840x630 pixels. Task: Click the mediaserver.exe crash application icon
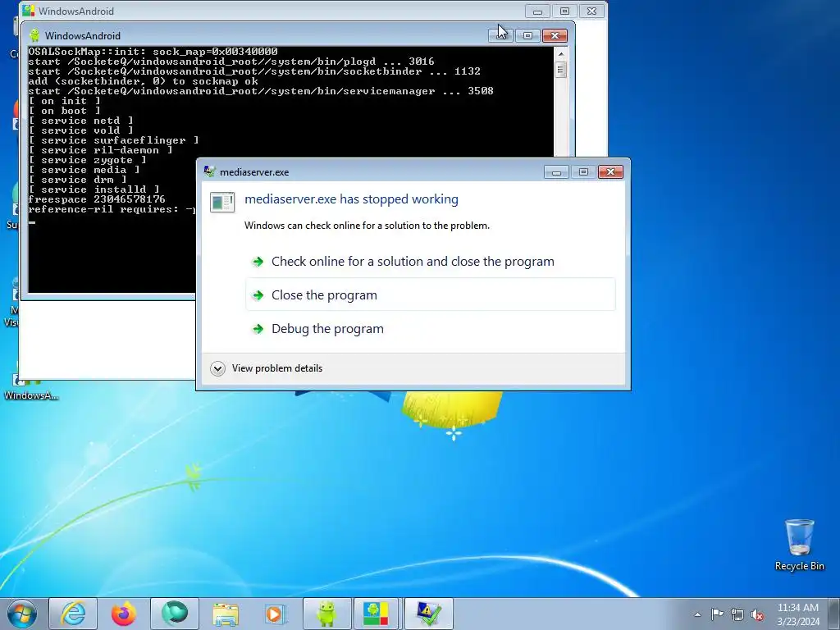coord(222,202)
